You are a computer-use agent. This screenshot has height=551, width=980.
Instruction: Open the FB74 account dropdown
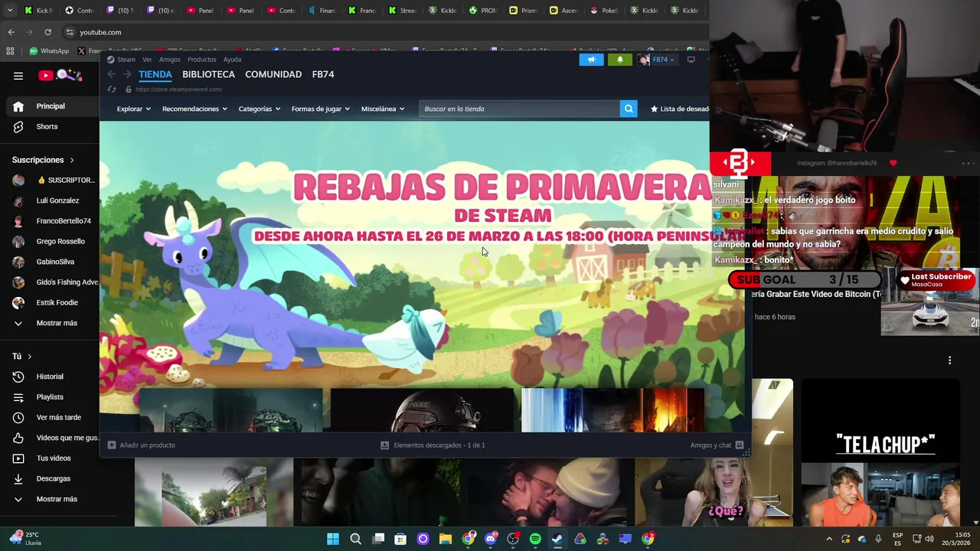click(662, 60)
